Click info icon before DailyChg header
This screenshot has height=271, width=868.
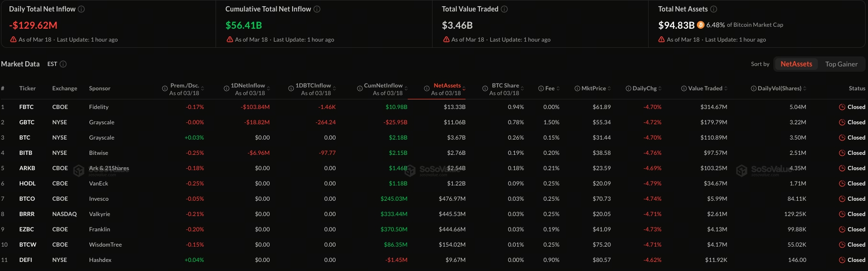629,88
